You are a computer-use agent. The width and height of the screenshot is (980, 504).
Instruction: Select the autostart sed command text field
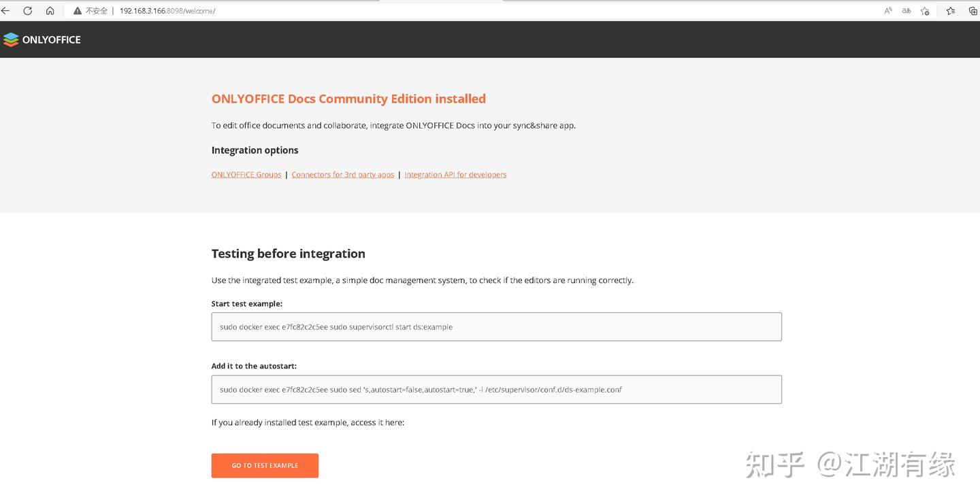(496, 389)
